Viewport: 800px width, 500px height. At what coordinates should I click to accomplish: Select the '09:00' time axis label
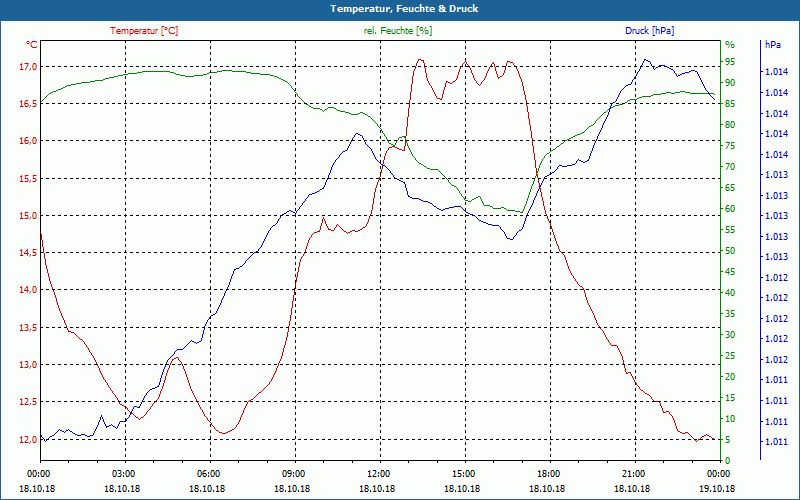293,474
